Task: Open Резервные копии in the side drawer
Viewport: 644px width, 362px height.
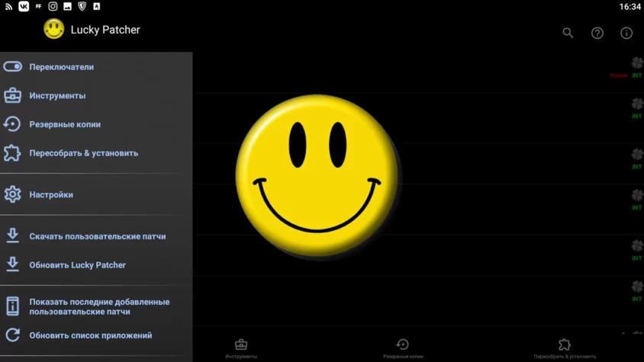Action: pos(96,124)
